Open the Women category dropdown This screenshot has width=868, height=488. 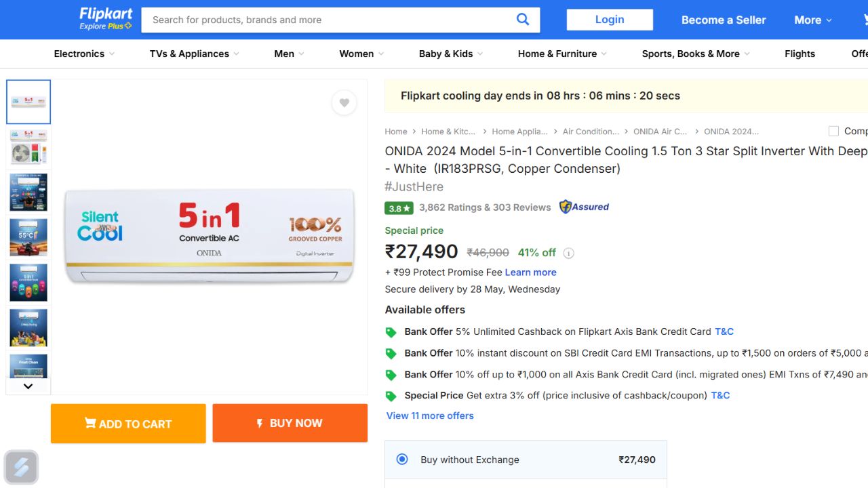(x=361, y=54)
